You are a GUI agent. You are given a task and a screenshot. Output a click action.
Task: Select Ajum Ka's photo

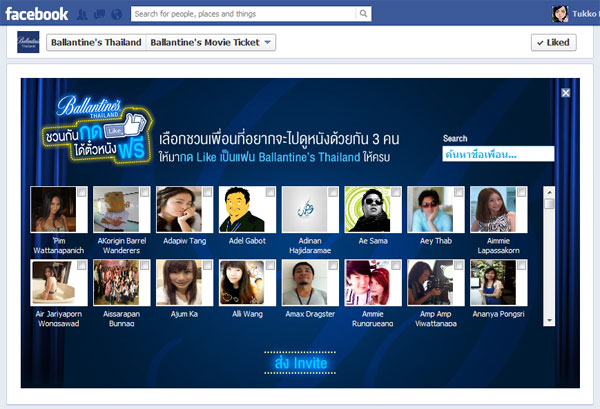(179, 283)
